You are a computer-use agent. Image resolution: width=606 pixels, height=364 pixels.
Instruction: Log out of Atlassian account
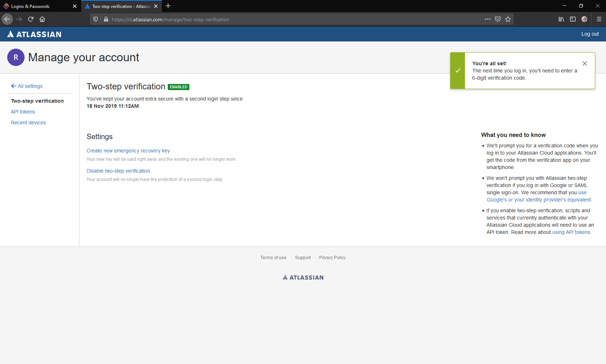[x=590, y=34]
